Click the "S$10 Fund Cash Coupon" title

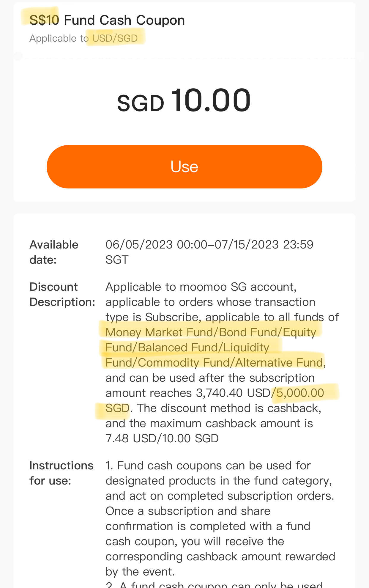coord(107,20)
